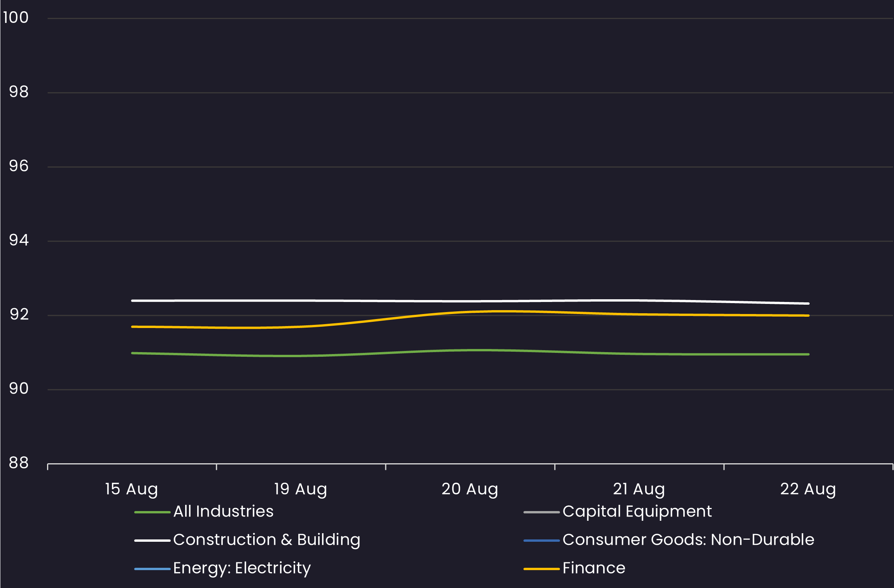Viewport: 894px width, 588px height.
Task: Click the gray Capital Equipment legend swatch
Action: coord(541,512)
